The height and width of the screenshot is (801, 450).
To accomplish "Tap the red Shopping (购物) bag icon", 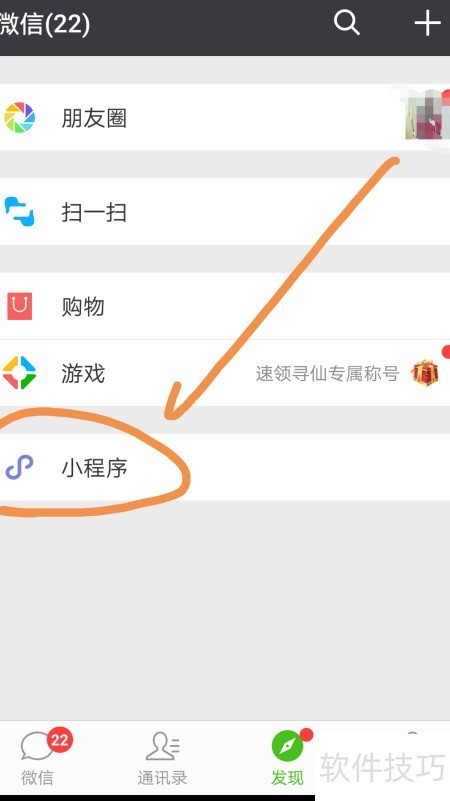I will pyautogui.click(x=19, y=306).
